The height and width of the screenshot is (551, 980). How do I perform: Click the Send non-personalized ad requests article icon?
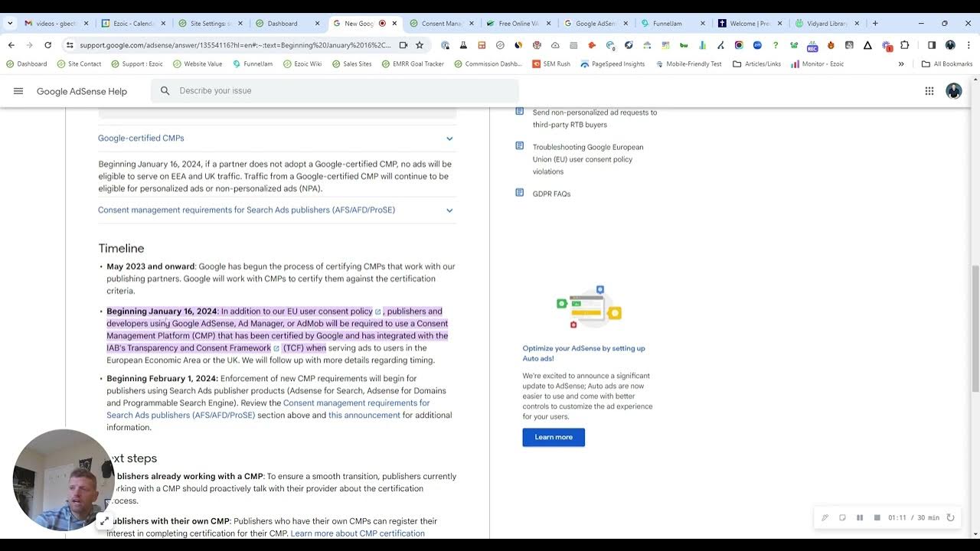(520, 112)
